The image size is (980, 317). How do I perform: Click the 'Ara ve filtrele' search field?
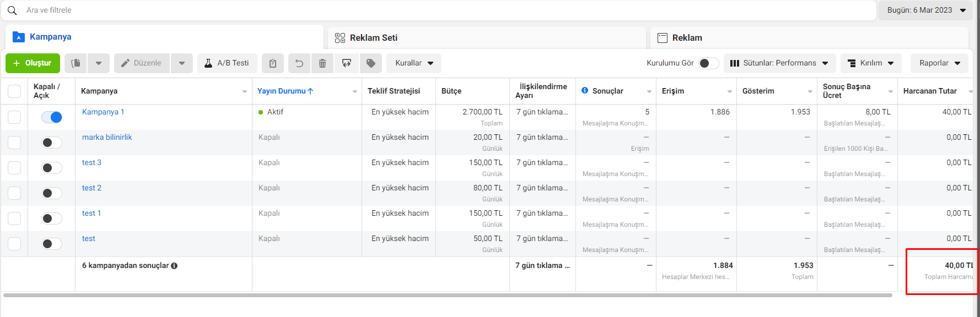coord(439,10)
